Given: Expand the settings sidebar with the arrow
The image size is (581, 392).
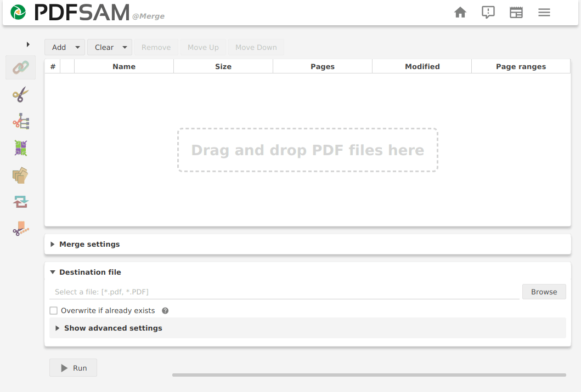Looking at the screenshot, I should (x=28, y=44).
